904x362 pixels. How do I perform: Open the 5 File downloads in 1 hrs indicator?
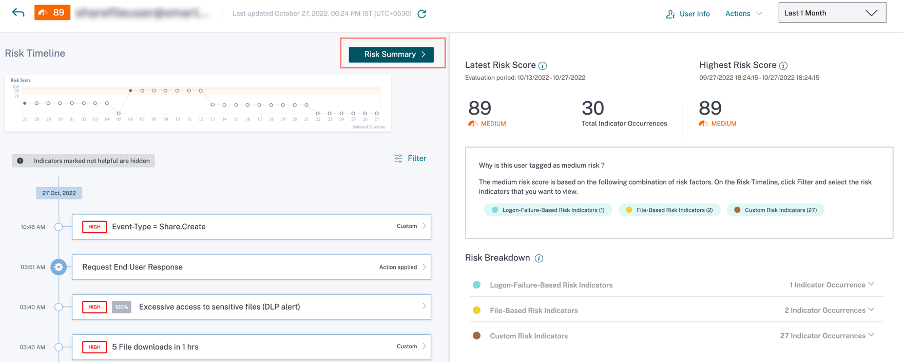click(x=251, y=347)
